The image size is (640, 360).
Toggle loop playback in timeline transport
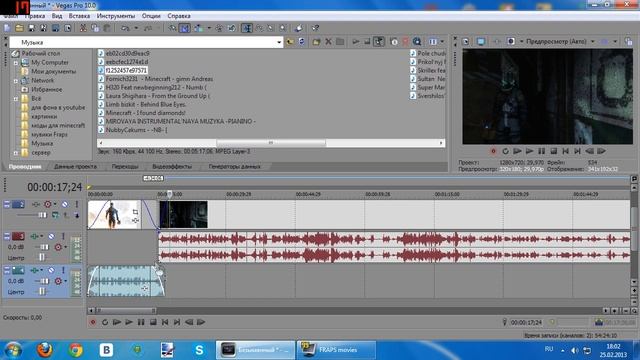point(105,322)
